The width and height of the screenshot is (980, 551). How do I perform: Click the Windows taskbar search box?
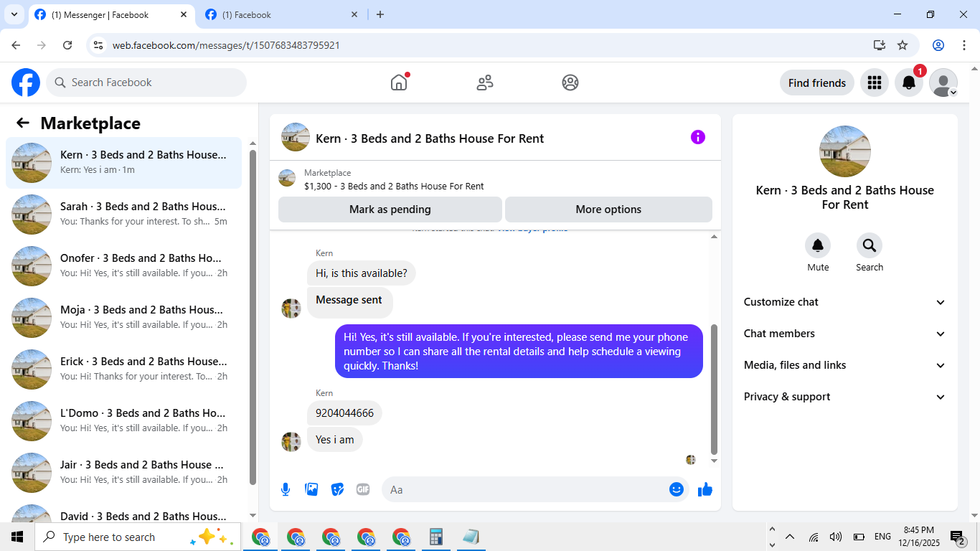click(136, 537)
